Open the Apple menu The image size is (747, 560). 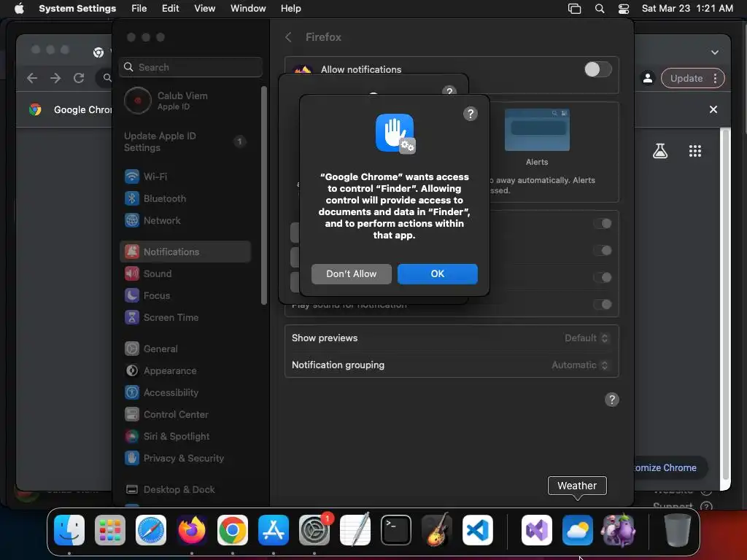coord(19,9)
